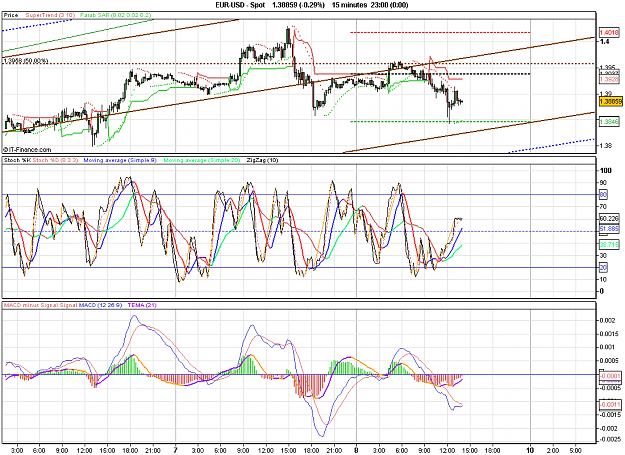
Task: Click the 1.3958 (50.00%) retracement label
Action: point(26,61)
